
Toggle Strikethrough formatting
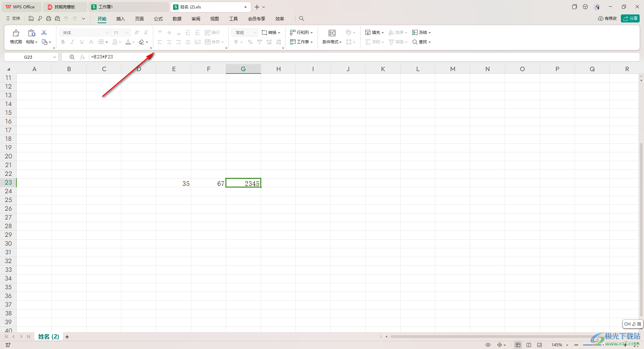91,42
